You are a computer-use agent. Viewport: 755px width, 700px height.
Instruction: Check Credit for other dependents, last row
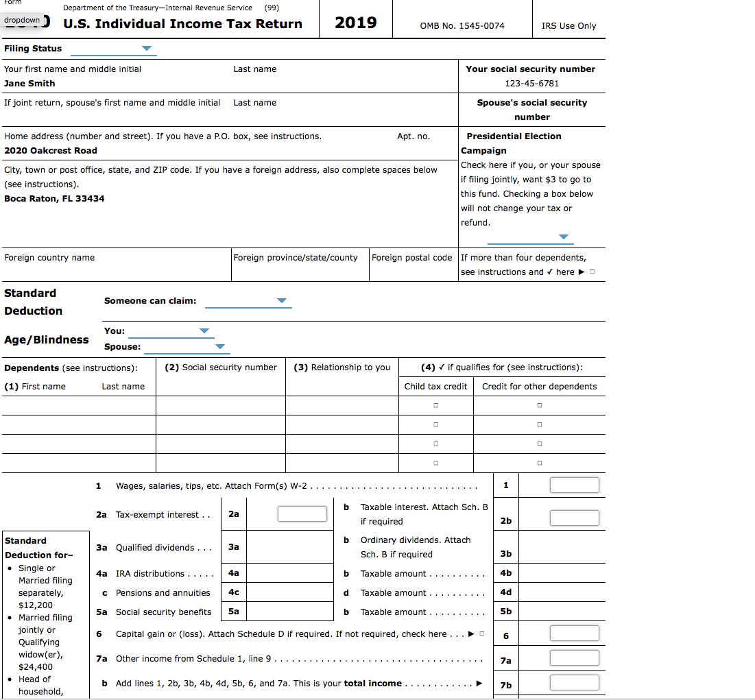click(539, 462)
